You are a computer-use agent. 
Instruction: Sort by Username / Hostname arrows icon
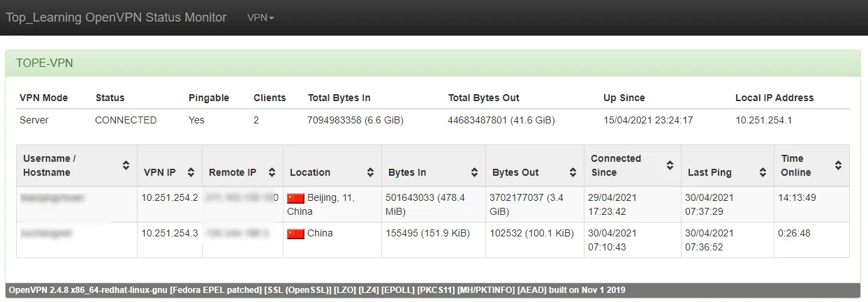(126, 165)
